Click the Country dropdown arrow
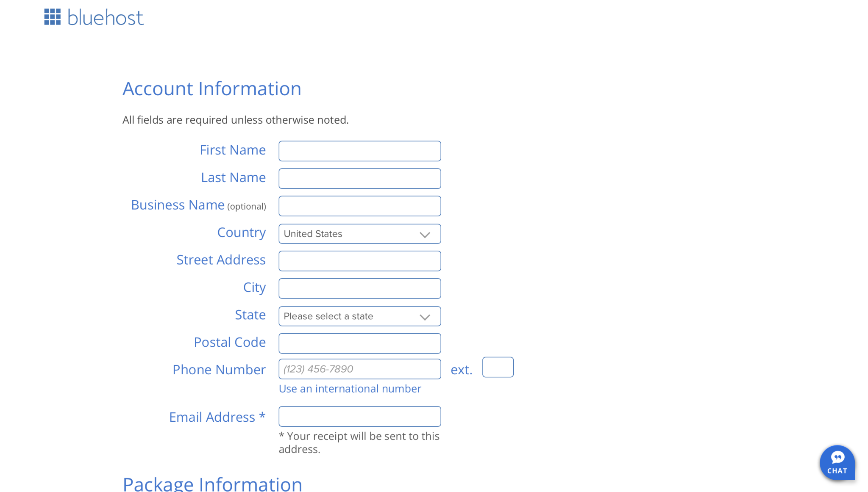The height and width of the screenshot is (492, 868). (x=425, y=233)
